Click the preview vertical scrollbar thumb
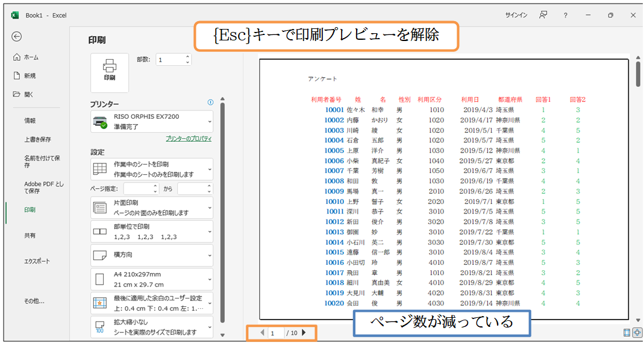The width and height of the screenshot is (644, 345). click(x=638, y=73)
